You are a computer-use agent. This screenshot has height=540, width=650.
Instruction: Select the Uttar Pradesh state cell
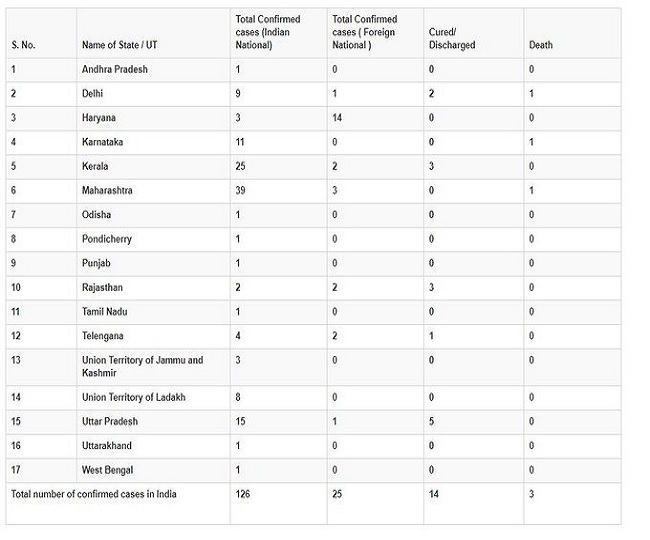[x=110, y=421]
